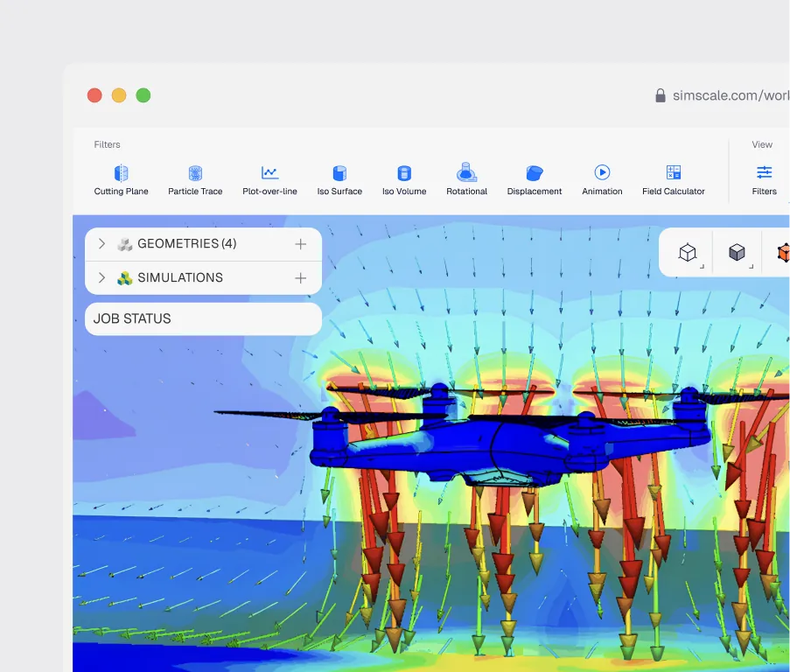Apply the Displacement filter
Image resolution: width=790 pixels, height=672 pixels.
[x=534, y=180]
